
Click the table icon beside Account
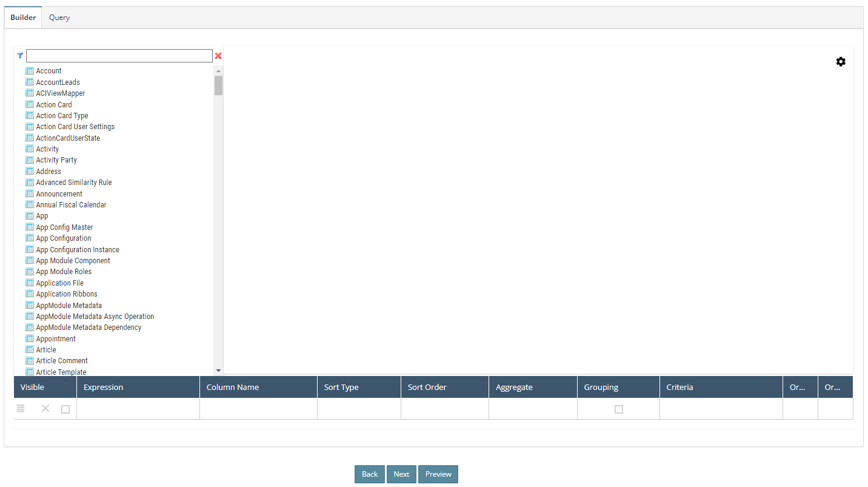(x=30, y=71)
